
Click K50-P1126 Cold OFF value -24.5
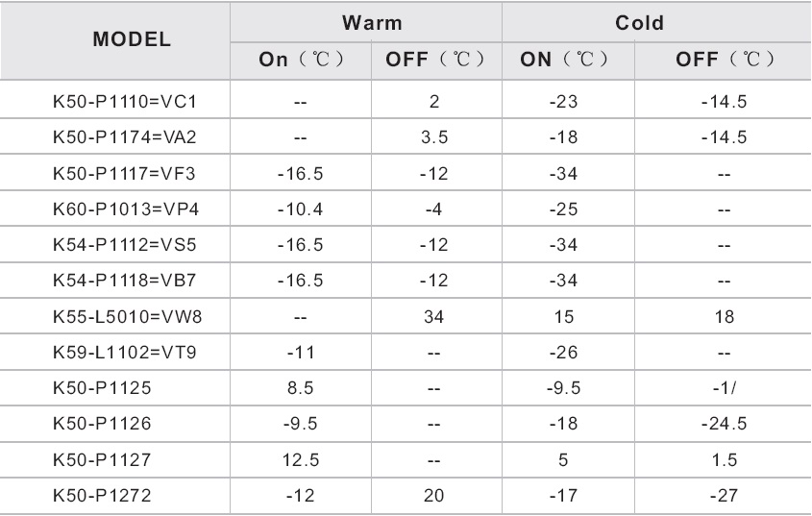724,424
